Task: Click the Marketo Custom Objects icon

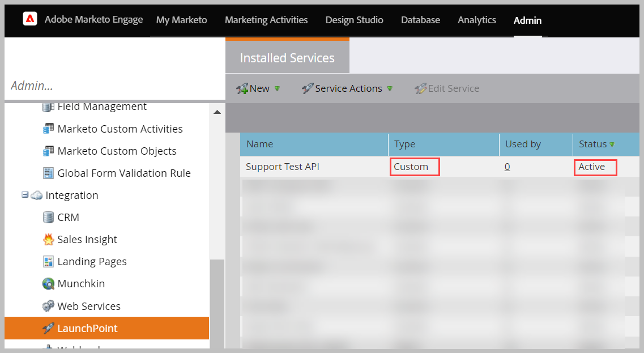Action: [x=49, y=151]
